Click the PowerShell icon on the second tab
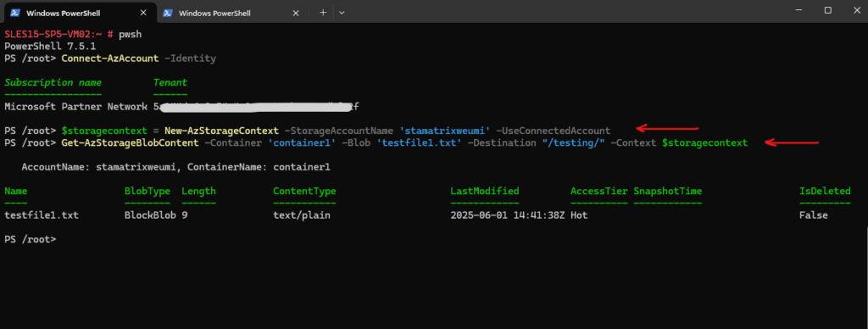 point(168,13)
